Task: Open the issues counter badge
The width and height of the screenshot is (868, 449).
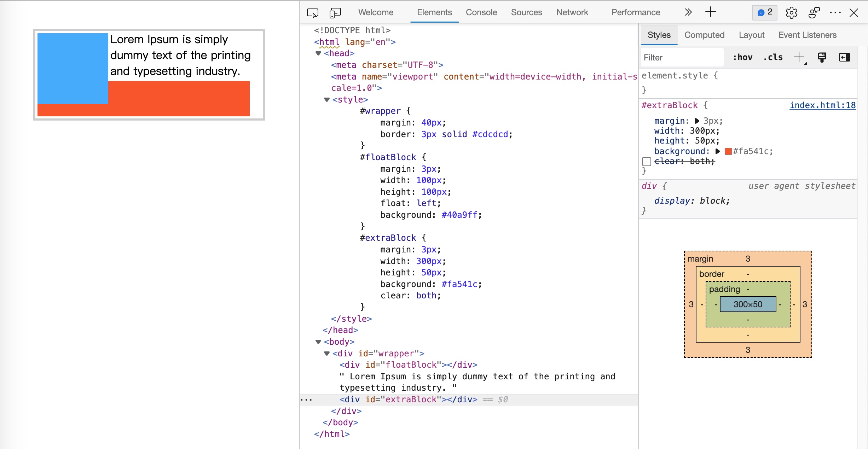Action: pos(764,13)
